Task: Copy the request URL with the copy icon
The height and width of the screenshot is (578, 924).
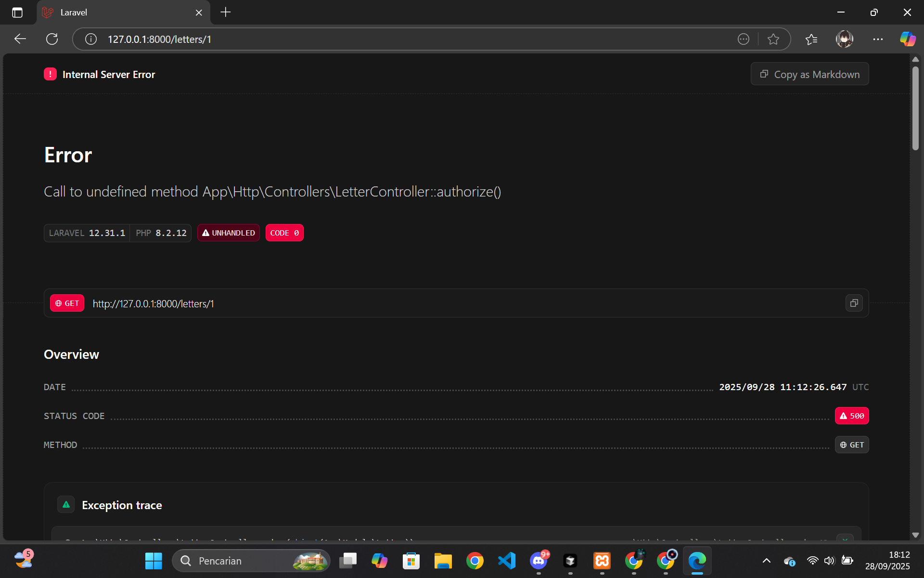Action: (854, 303)
